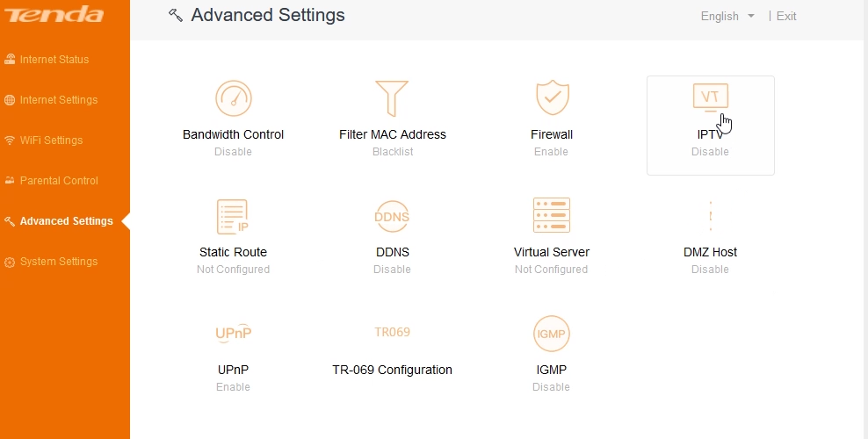The height and width of the screenshot is (439, 868).
Task: Click the TR069 icon
Action: pyautogui.click(x=392, y=332)
